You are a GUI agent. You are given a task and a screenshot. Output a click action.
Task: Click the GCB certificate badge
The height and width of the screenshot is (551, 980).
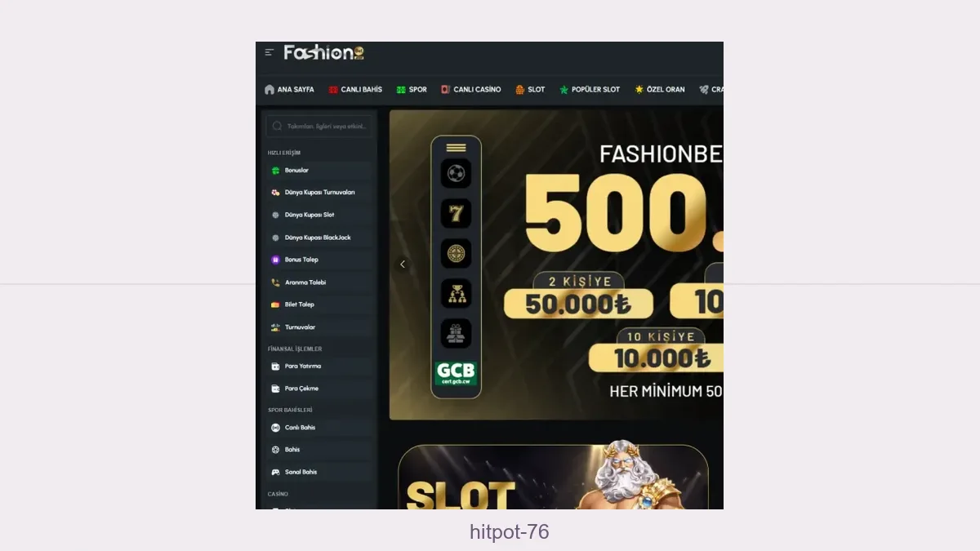pyautogui.click(x=456, y=373)
